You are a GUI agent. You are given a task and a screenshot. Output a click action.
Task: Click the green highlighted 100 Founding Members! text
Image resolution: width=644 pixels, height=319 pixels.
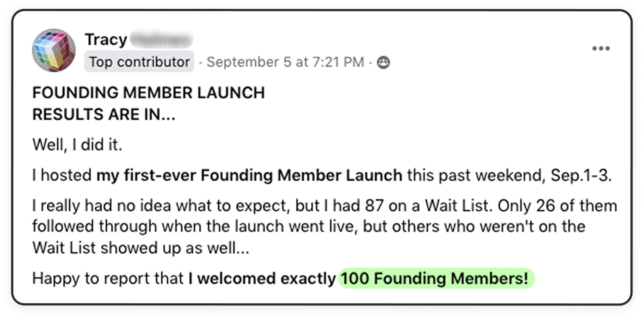point(436,278)
